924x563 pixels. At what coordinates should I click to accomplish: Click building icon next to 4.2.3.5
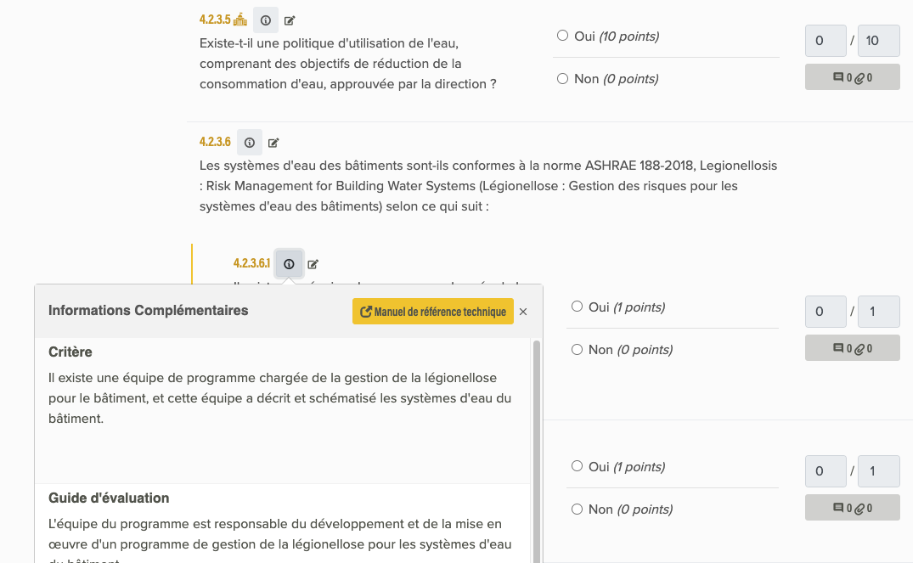coord(239,20)
